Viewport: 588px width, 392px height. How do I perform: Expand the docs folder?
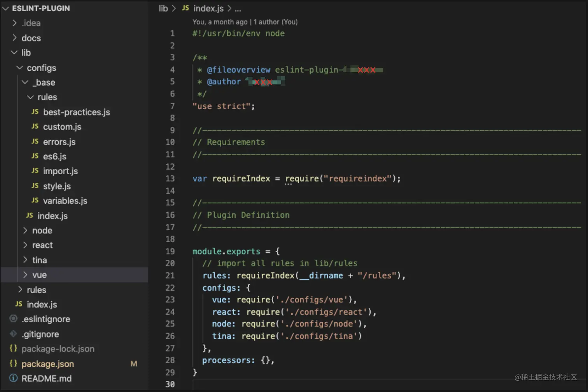15,38
